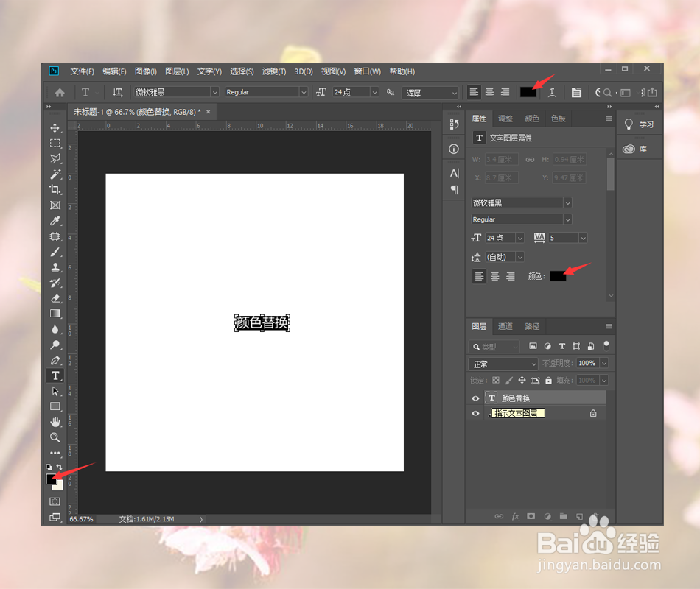The height and width of the screenshot is (589, 700).
Task: Toggle right align text in options bar
Action: [x=505, y=92]
